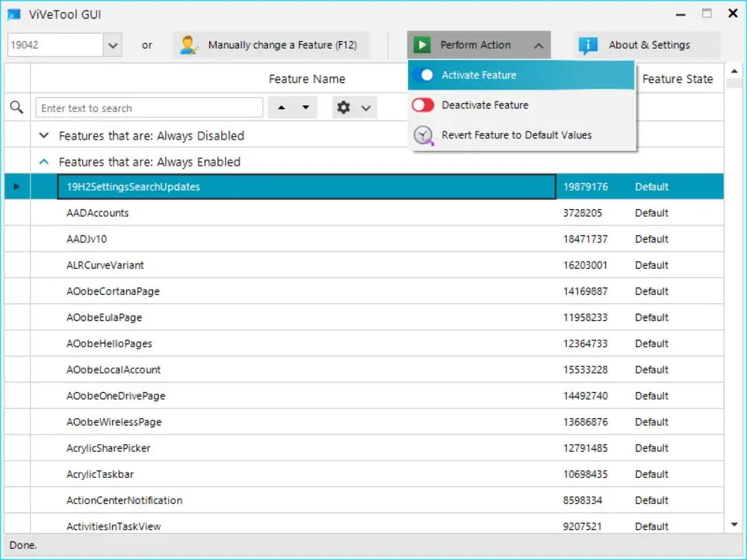Image resolution: width=747 pixels, height=560 pixels.
Task: Click the blue Activate Feature toggle icon
Action: point(423,75)
